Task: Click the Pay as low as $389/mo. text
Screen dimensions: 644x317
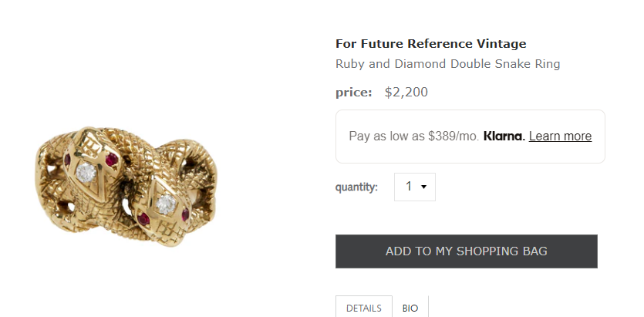Action: 413,137
